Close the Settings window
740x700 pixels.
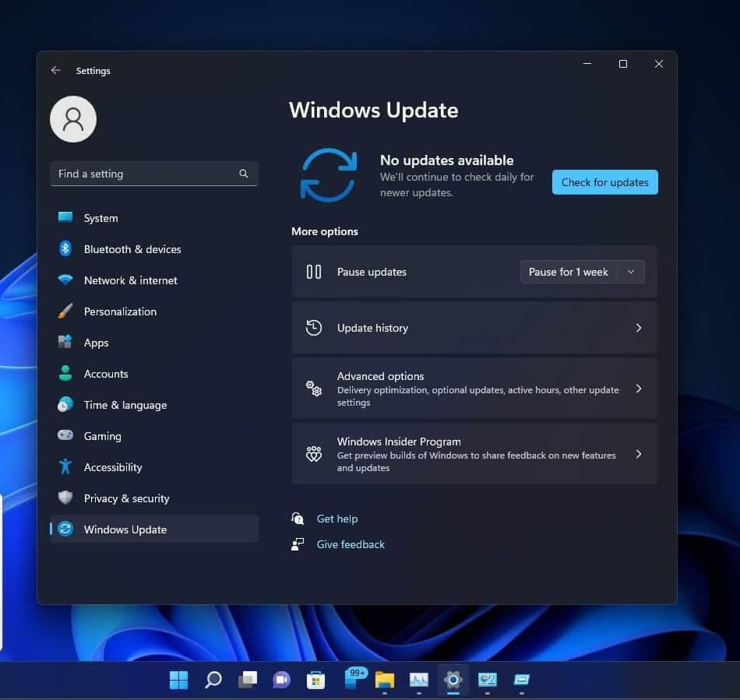(659, 64)
